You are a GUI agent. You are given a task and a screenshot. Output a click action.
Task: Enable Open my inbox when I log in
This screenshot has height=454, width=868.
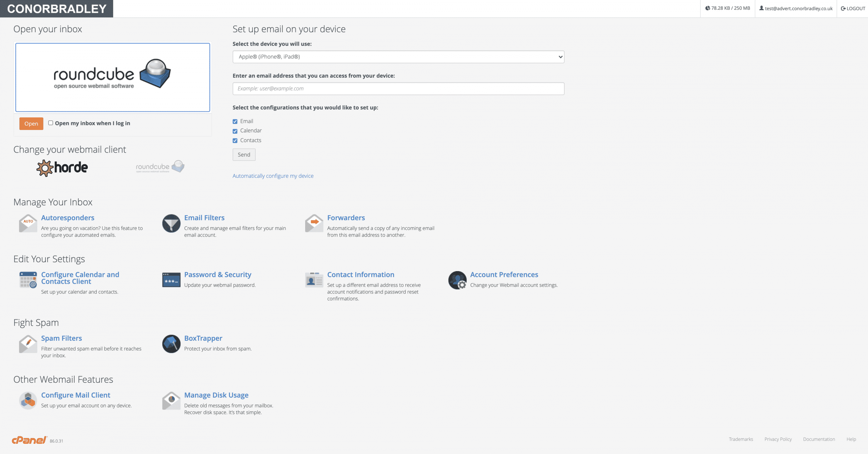(x=51, y=123)
